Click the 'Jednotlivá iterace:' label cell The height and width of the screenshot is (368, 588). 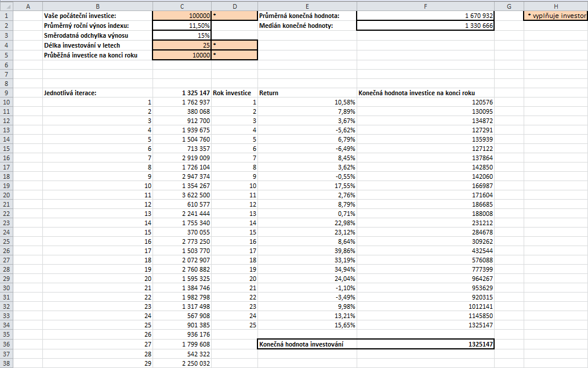point(97,93)
